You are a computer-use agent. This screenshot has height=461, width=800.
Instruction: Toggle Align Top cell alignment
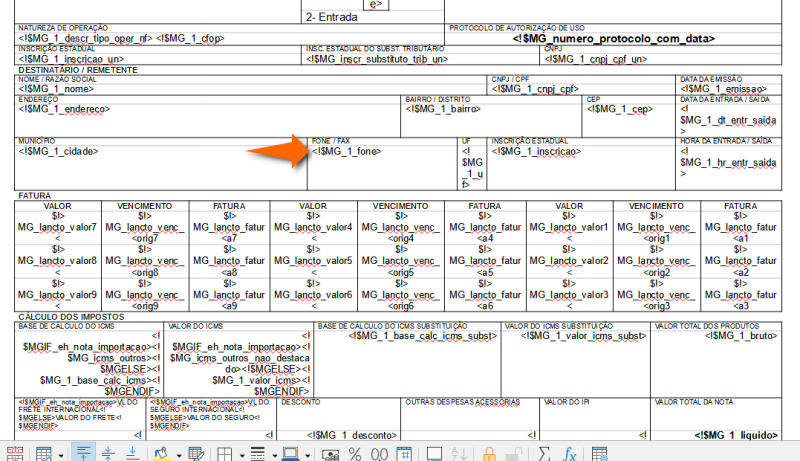coord(83,453)
